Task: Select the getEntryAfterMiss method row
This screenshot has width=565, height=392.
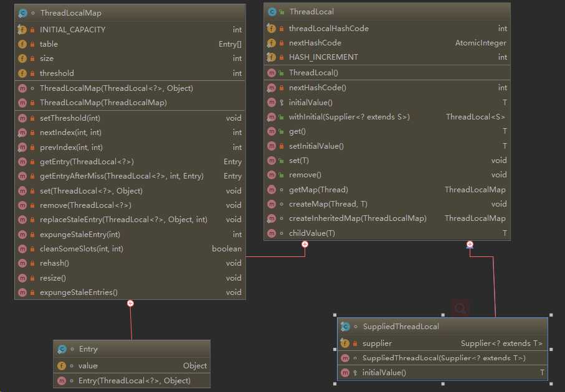Action: point(130,176)
